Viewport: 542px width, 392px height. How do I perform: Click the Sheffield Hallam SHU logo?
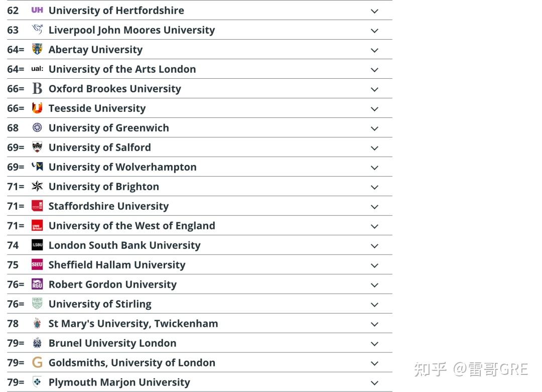(x=37, y=265)
